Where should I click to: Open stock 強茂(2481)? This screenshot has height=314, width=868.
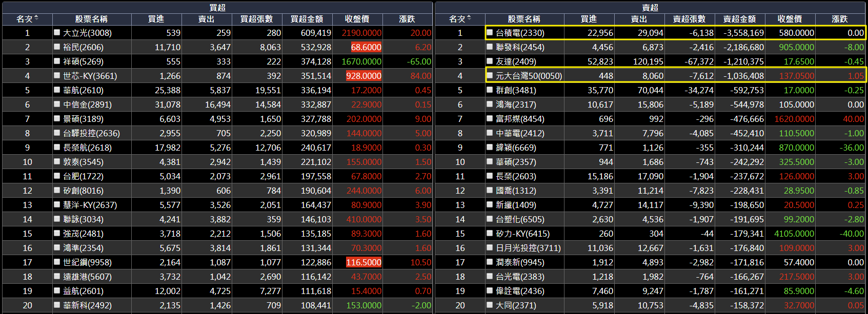point(83,234)
